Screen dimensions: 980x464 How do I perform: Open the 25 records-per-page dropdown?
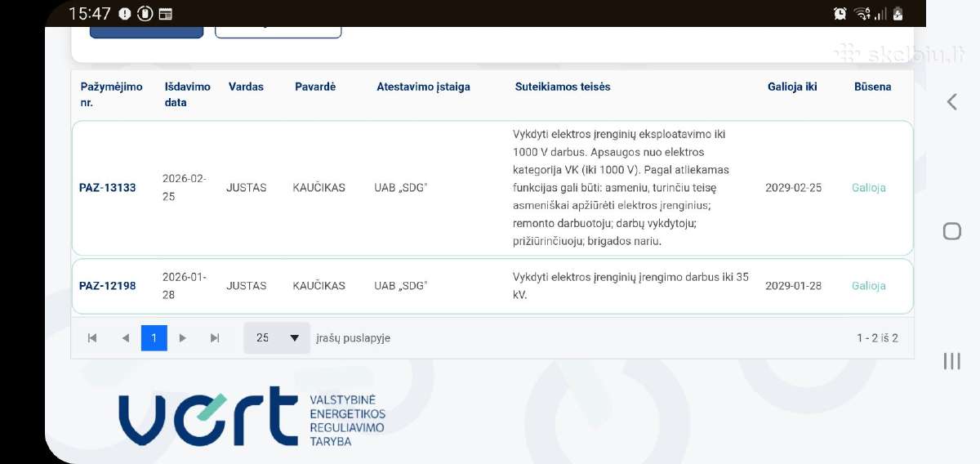[277, 337]
